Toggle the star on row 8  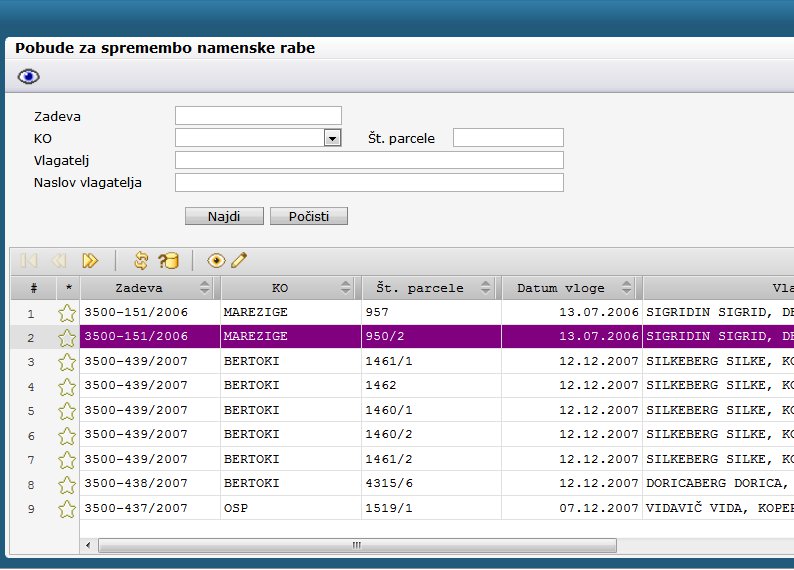click(x=67, y=484)
